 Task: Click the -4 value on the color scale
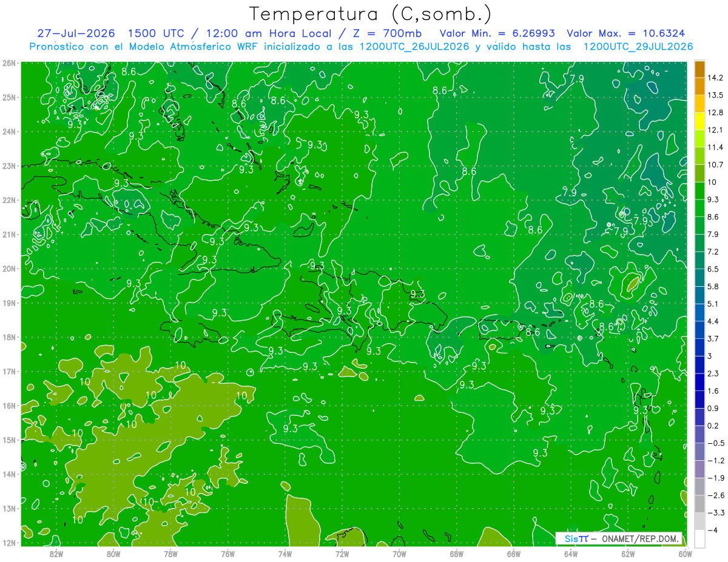(713, 530)
